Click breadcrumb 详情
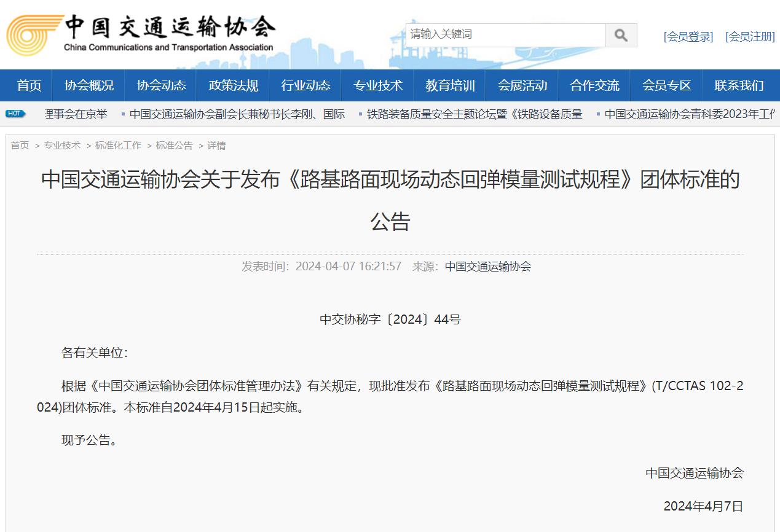 [216, 146]
